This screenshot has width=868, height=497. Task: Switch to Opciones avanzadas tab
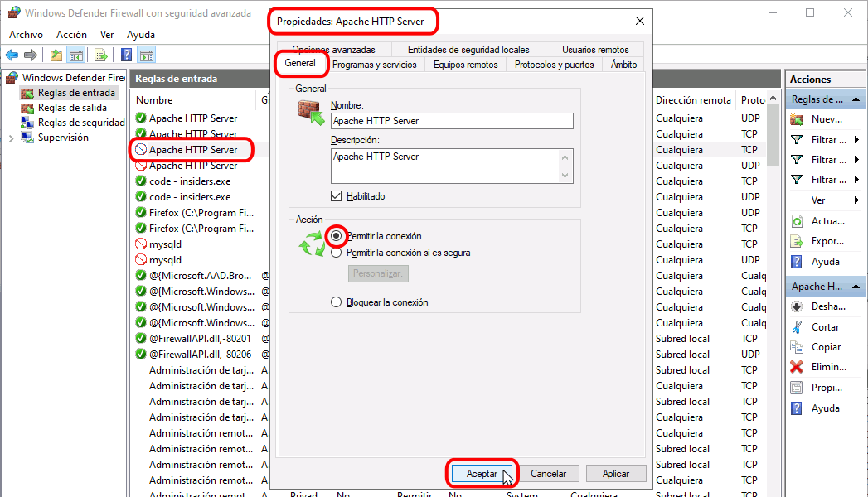click(x=334, y=50)
